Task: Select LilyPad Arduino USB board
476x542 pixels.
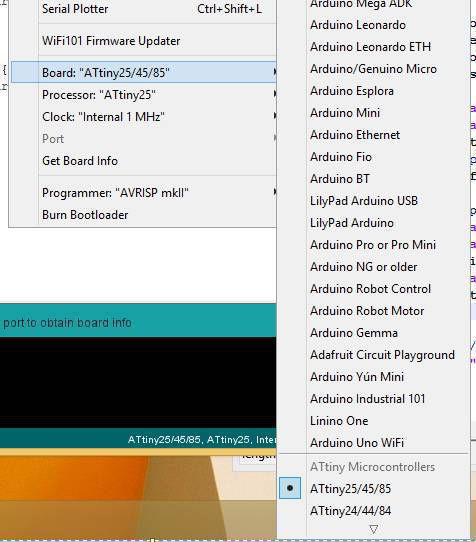Action: point(373,201)
